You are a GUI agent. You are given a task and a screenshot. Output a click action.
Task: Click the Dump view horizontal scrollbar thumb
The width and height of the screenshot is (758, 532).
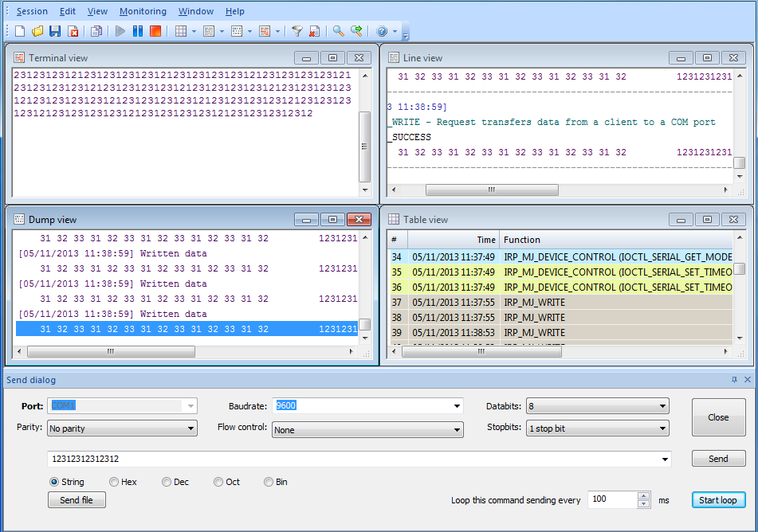[x=110, y=351]
